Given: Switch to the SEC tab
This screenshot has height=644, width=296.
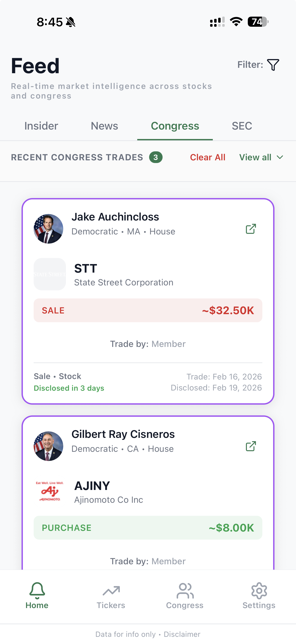Looking at the screenshot, I should [242, 126].
